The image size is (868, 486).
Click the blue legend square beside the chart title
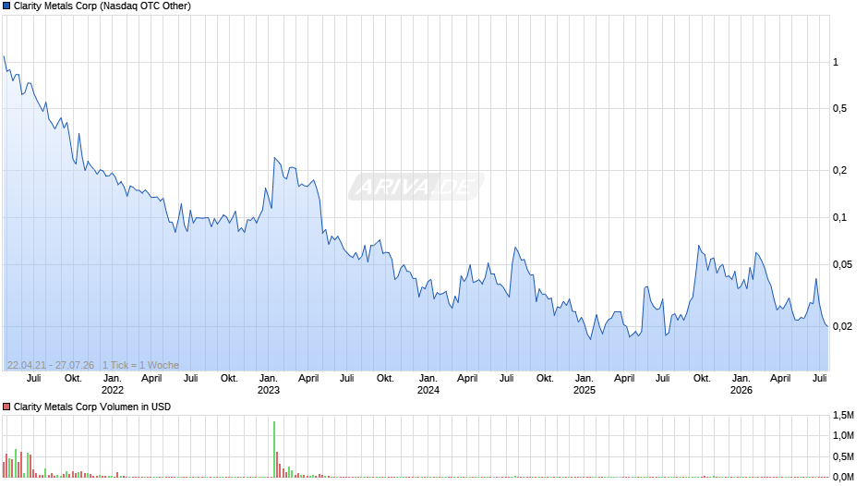point(6,6)
